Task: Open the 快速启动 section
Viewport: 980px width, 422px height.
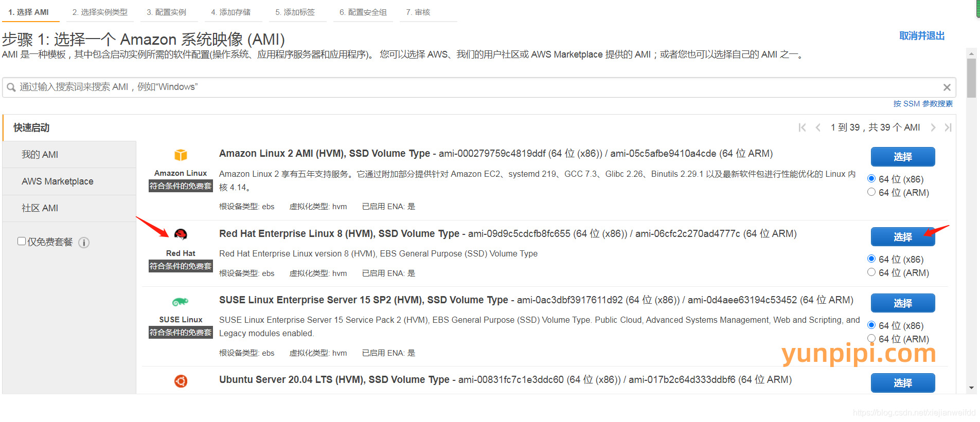Action: click(69, 127)
